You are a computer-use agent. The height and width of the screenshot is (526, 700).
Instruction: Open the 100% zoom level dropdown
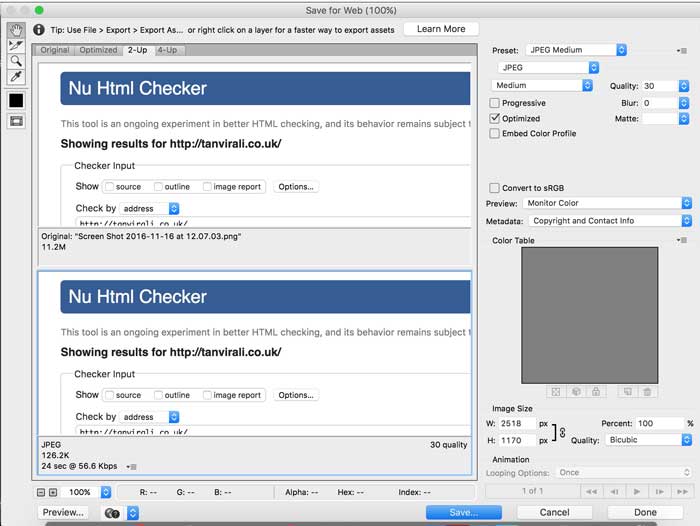tap(106, 492)
